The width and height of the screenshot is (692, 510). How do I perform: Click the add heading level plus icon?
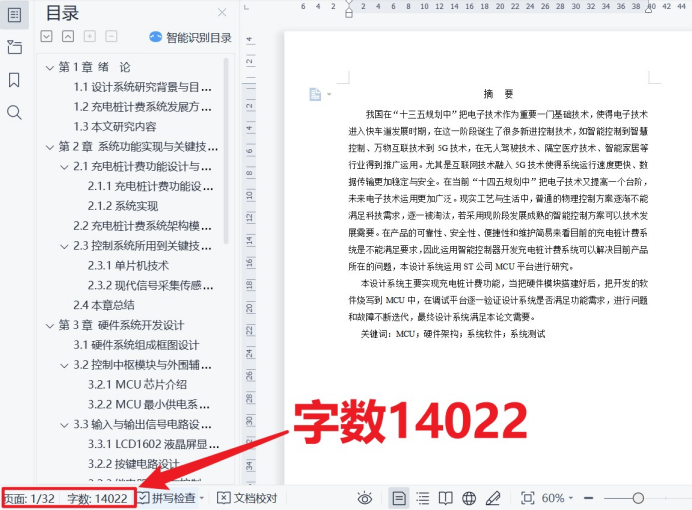click(x=90, y=36)
